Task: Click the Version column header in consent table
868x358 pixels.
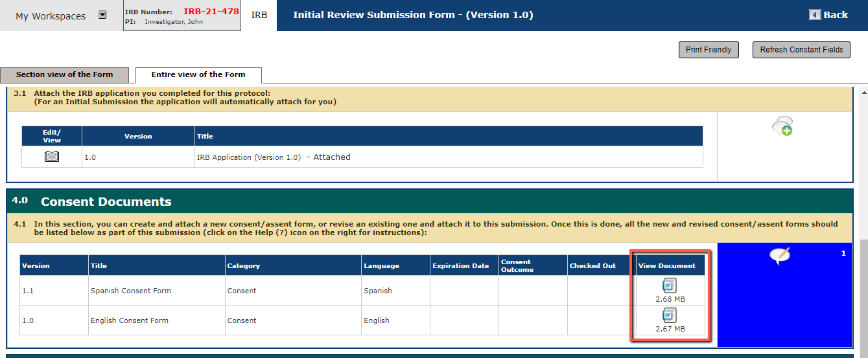Action: tap(54, 265)
